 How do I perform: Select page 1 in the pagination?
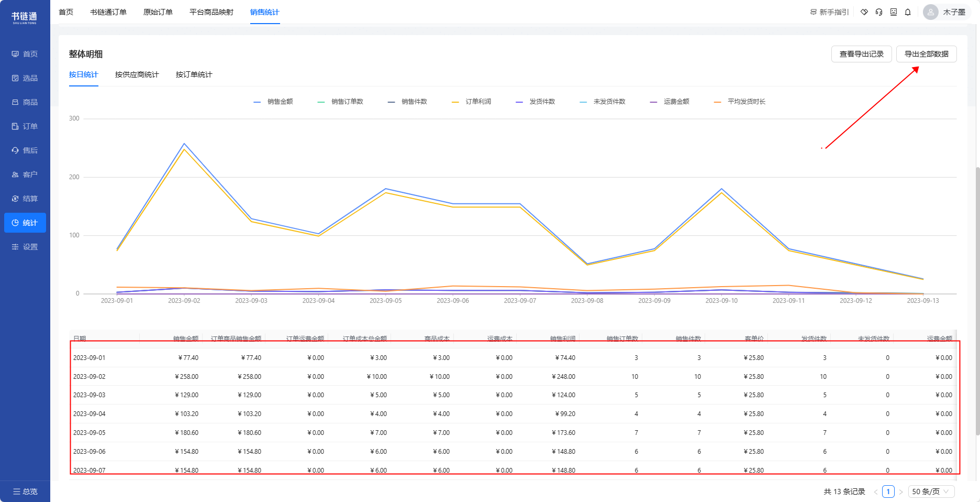[x=888, y=492]
